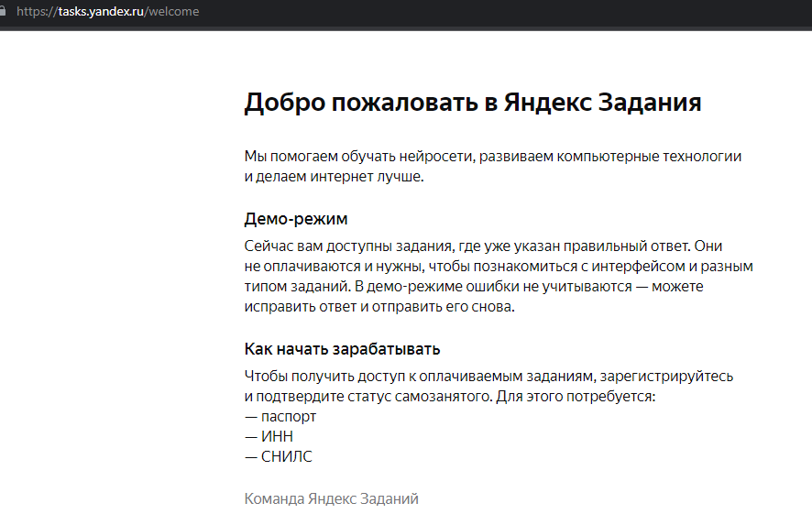Click the line starting 'Чтобы получить доступ'
Viewport: 812px width, 525px height.
click(x=488, y=376)
